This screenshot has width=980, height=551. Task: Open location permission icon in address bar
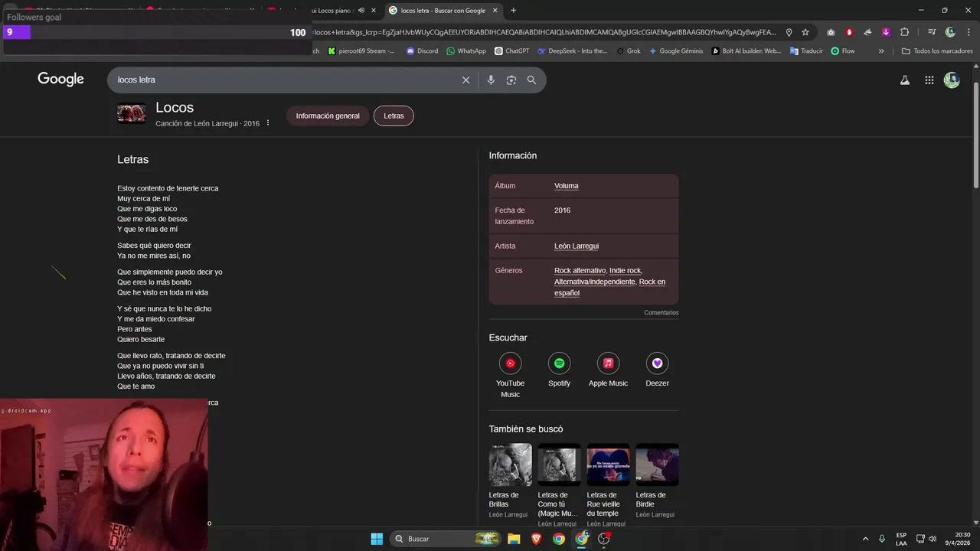point(789,32)
